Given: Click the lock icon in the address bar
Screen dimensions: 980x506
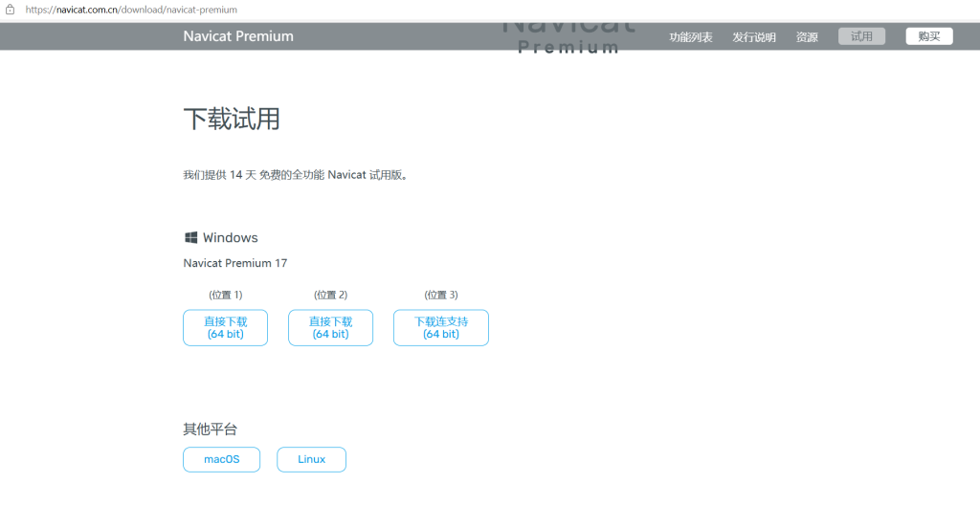Looking at the screenshot, I should (x=11, y=10).
